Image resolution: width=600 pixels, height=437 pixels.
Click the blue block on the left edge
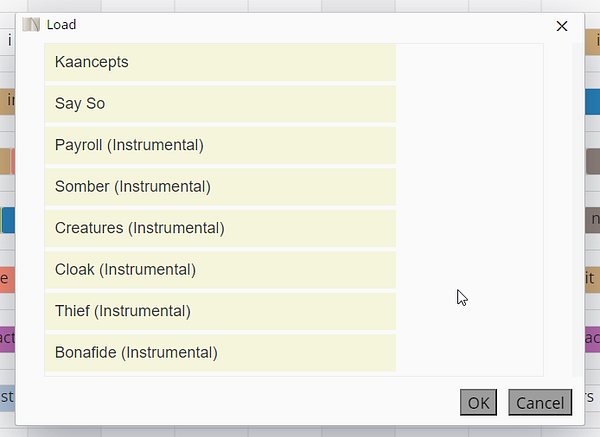coord(6,220)
